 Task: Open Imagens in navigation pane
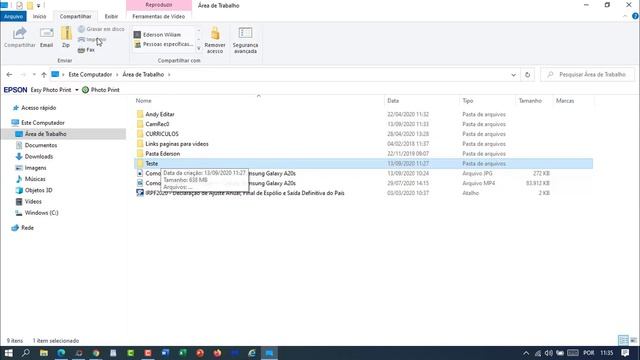coord(35,168)
